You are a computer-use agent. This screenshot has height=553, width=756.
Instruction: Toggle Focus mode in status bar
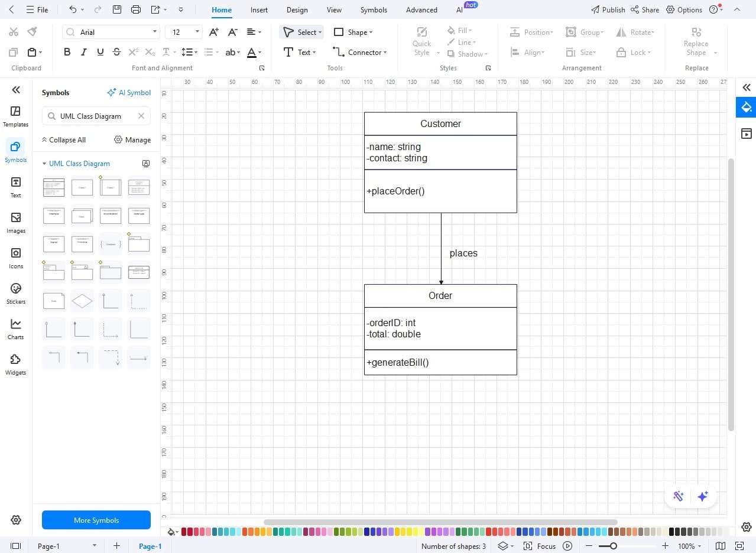pyautogui.click(x=540, y=546)
